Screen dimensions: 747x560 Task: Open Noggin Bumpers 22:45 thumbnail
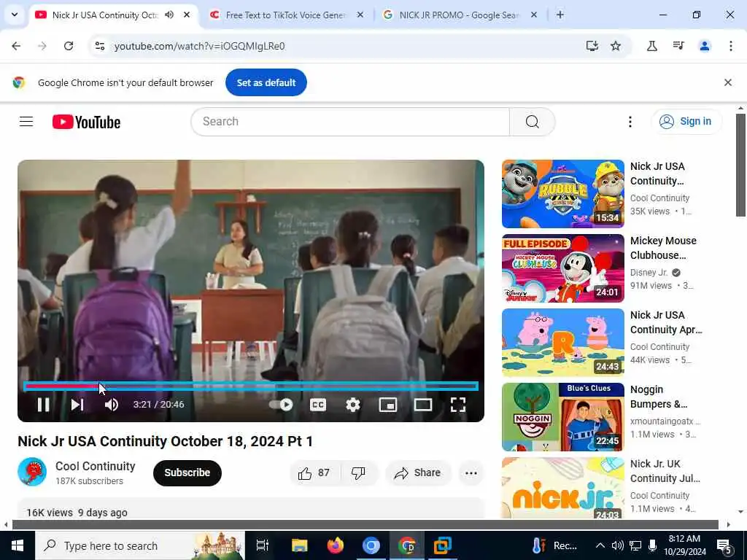[562, 416]
